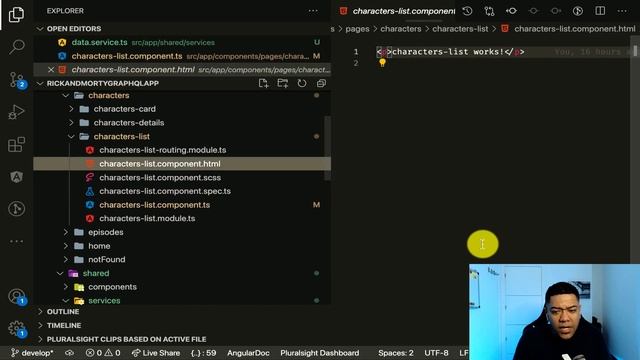
Task: Open the Manage gear settings icon
Action: [17, 329]
